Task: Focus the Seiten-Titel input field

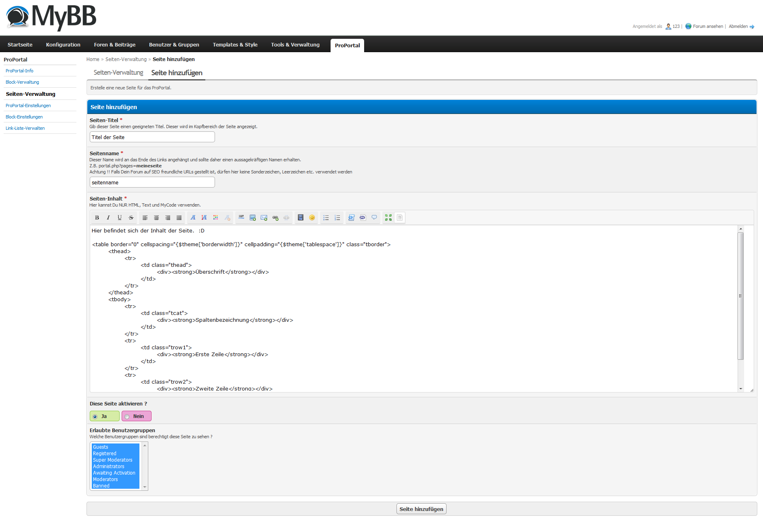Action: pos(152,137)
